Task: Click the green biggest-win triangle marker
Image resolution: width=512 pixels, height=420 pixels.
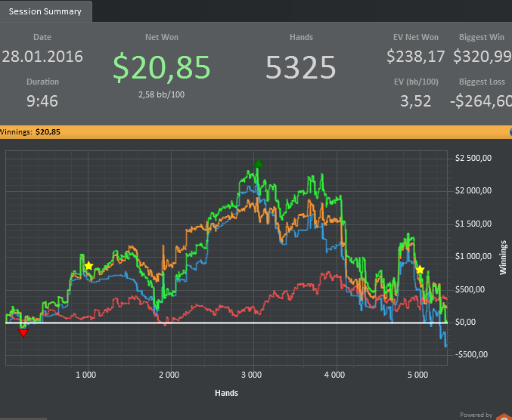Action: (259, 163)
